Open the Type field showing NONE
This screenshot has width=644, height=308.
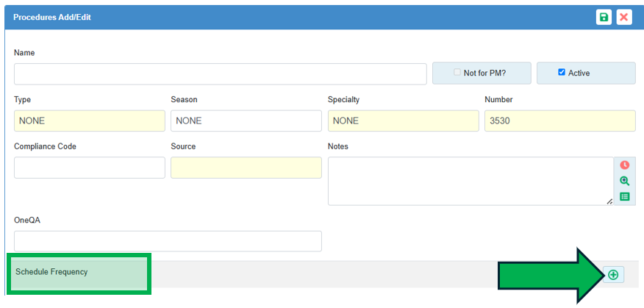click(89, 121)
